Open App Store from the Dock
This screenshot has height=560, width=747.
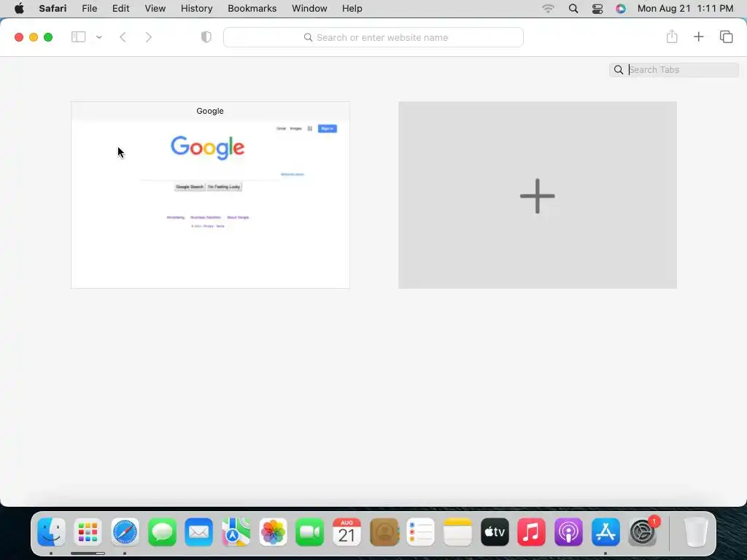[605, 532]
